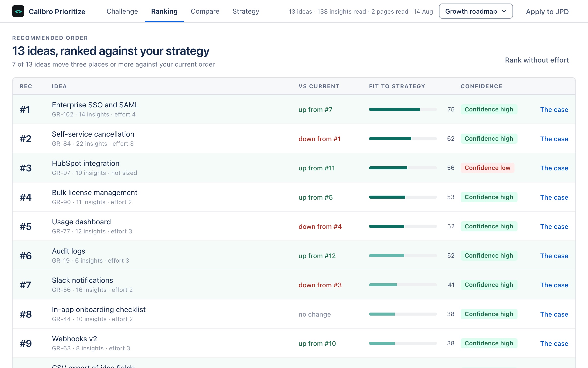Viewport: 588px width, 368px height.
Task: Click the rank number #5
Action: pos(26,227)
